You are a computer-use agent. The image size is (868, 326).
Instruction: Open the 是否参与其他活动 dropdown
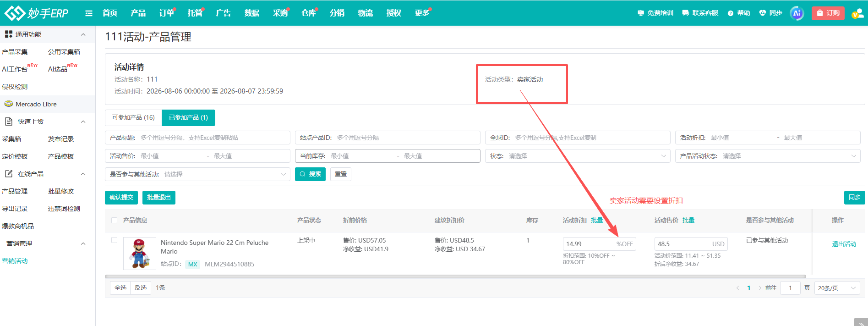197,174
